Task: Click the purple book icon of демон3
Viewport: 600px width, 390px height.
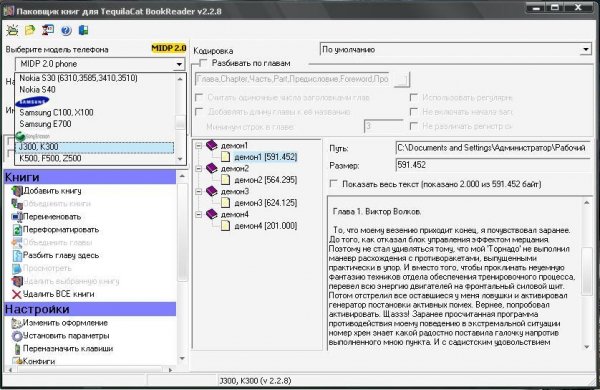Action: click(x=212, y=191)
